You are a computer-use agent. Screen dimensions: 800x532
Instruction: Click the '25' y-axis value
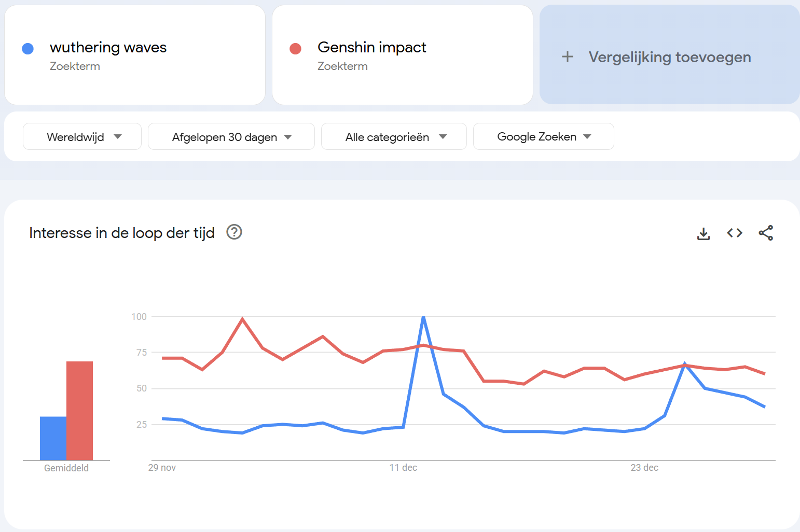[x=142, y=425]
